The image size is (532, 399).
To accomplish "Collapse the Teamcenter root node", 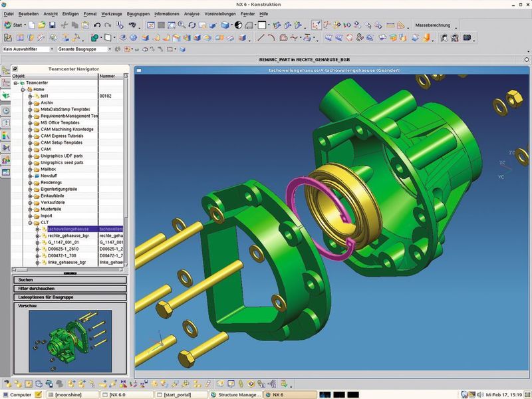I will 15,82.
